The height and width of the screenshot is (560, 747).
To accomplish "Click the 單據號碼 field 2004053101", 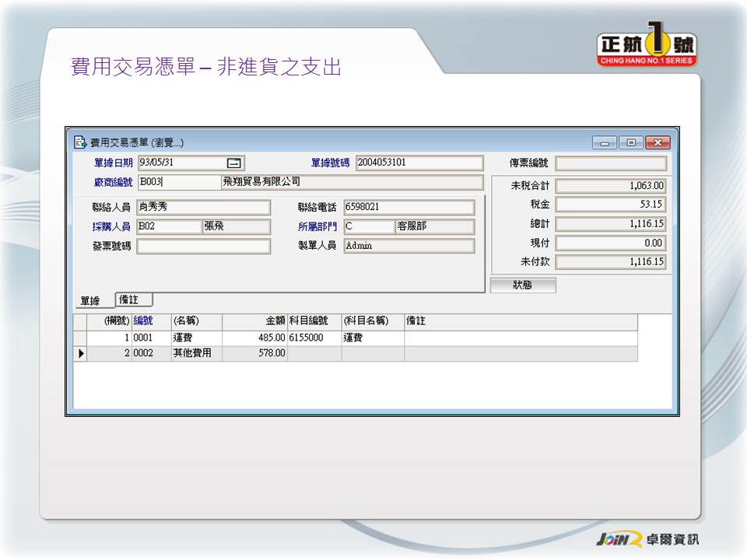I will coord(419,163).
